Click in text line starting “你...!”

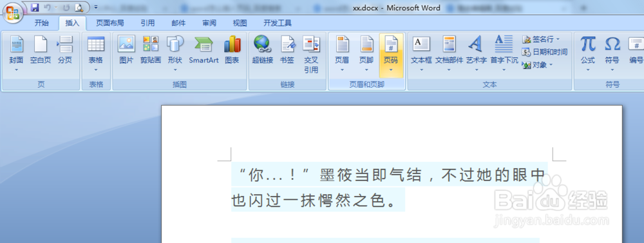[390, 174]
